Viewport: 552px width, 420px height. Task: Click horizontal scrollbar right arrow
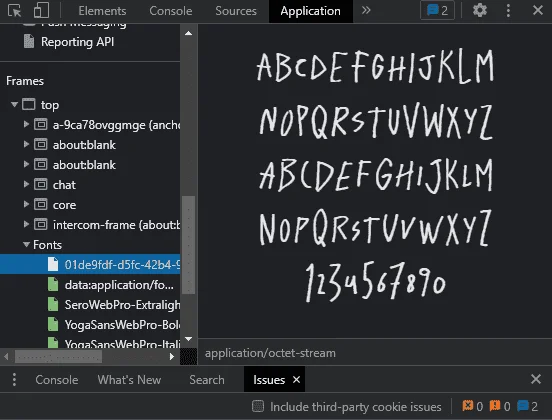click(171, 356)
